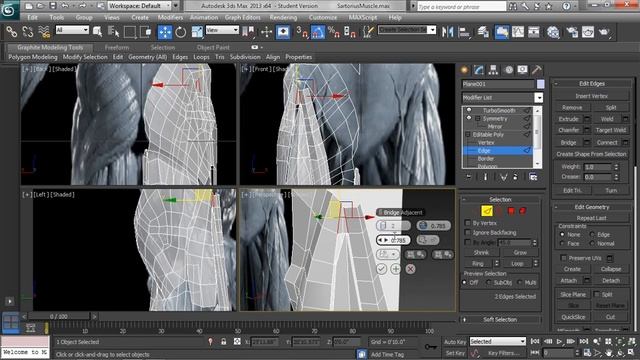Screen dimensions: 640x360
Task: Click the Rectangular Selection Region icon
Action: coord(130,32)
